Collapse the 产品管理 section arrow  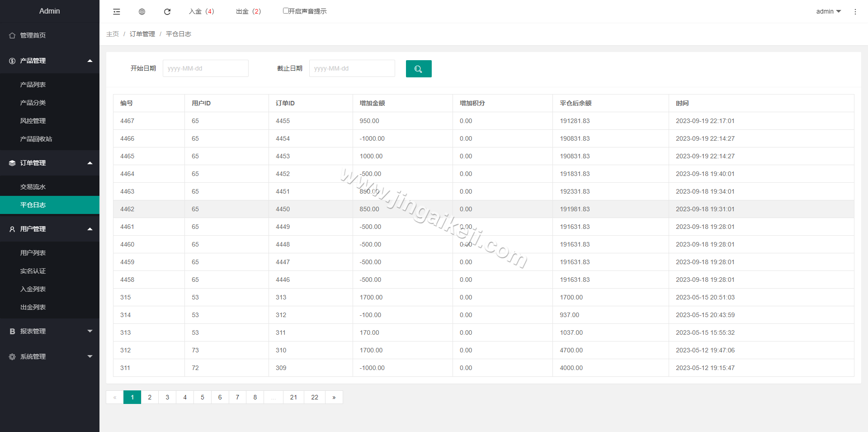[90, 61]
